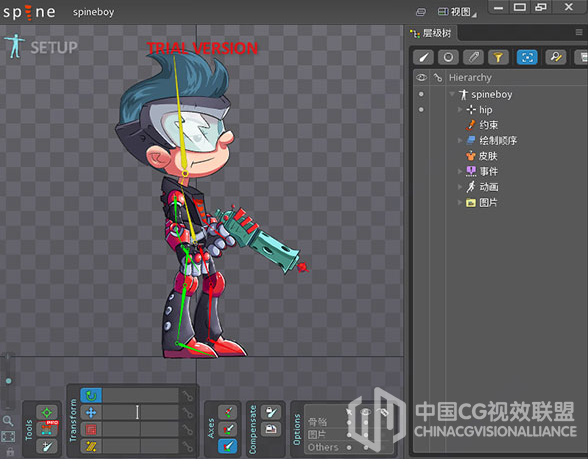Image resolution: width=588 pixels, height=459 pixels.
Task: Expand the 动画 animations node
Action: tap(460, 187)
